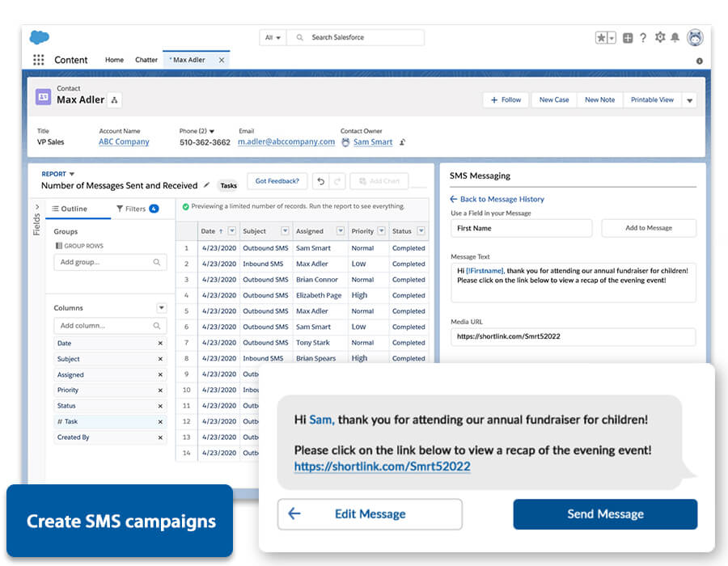Open the Columns section options dropdown
728x566 pixels.
(x=161, y=308)
